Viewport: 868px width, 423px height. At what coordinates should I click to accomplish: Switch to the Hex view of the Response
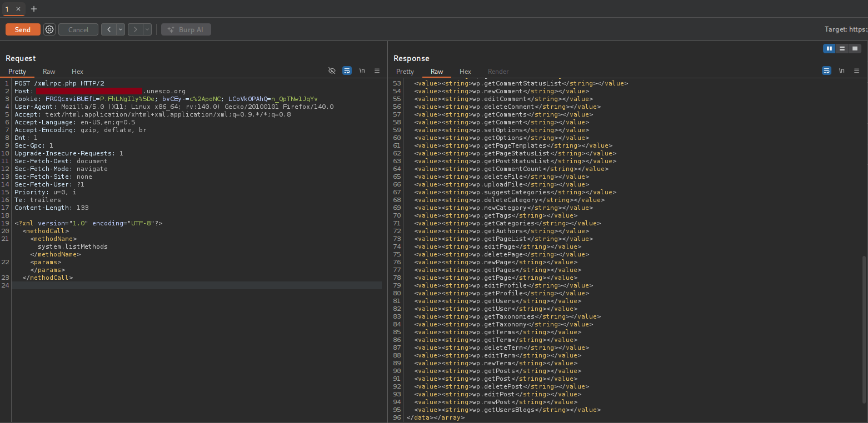pyautogui.click(x=465, y=71)
